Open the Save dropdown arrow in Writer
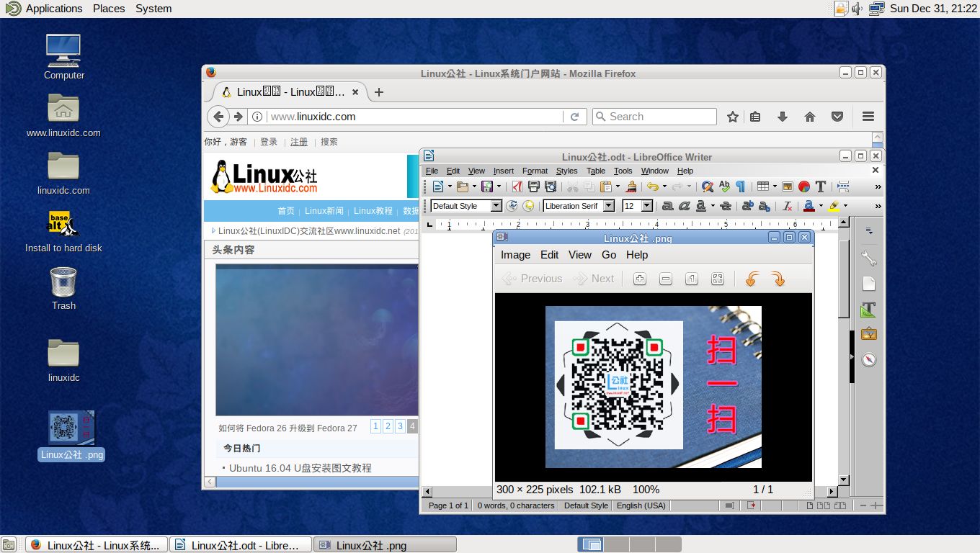The width and height of the screenshot is (980, 553). tap(499, 186)
